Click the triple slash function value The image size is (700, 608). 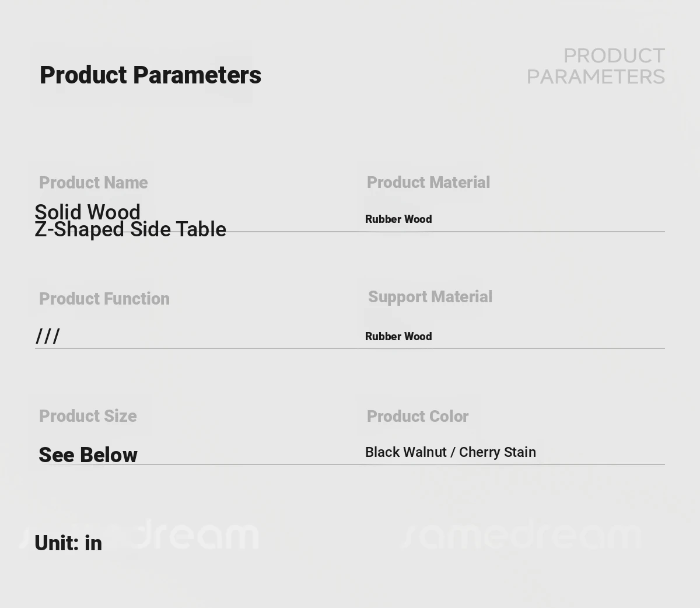click(x=48, y=336)
